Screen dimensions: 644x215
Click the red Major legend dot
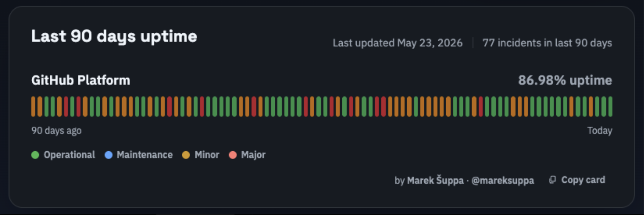233,155
